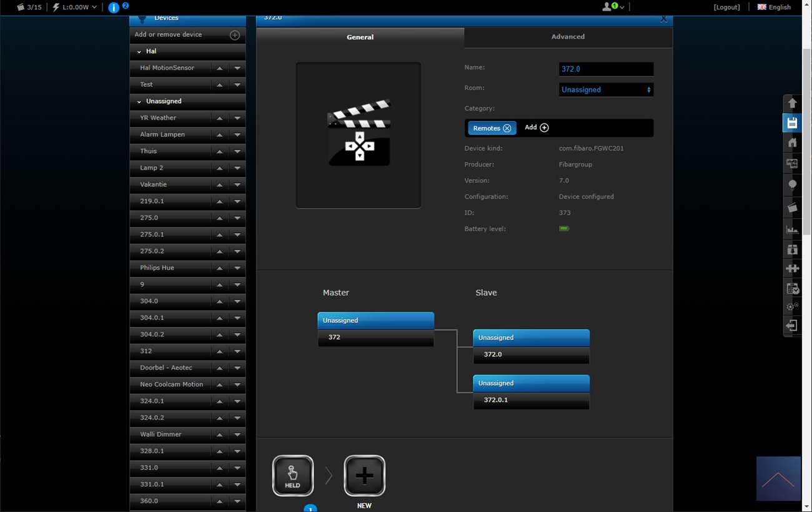
Task: Click the Logout link
Action: click(726, 7)
